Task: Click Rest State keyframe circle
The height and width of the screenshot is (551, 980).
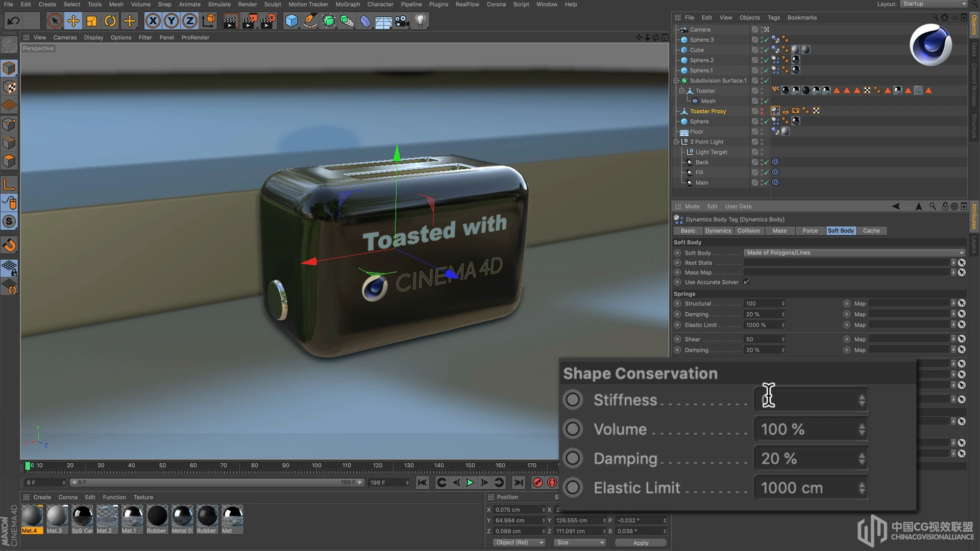Action: pyautogui.click(x=677, y=263)
